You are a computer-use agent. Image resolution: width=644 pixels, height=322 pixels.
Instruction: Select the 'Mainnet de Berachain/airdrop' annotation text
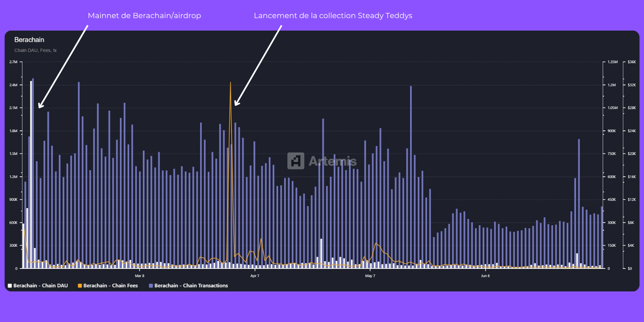point(144,16)
